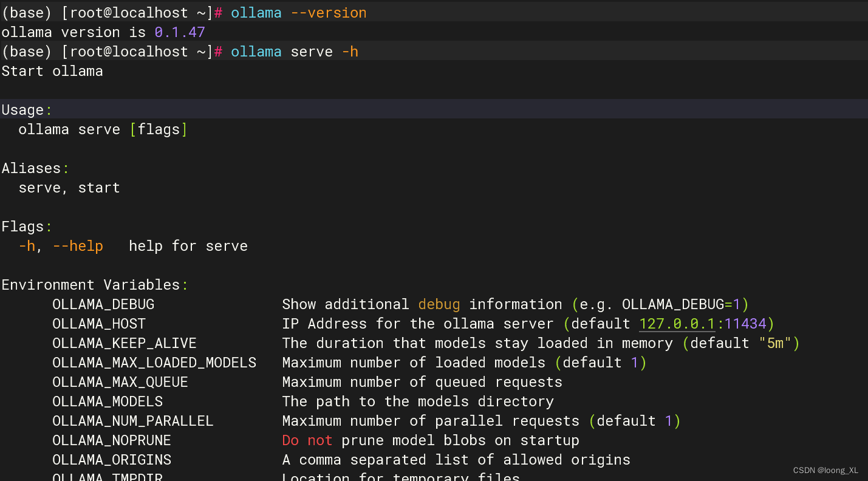Click the OLLAMA_NOPRUNE variable name
868x481 pixels.
tap(112, 440)
